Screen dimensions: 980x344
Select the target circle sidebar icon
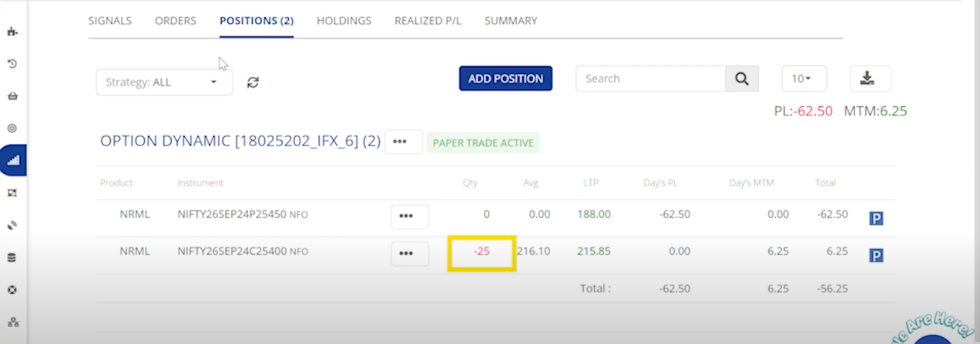12,129
